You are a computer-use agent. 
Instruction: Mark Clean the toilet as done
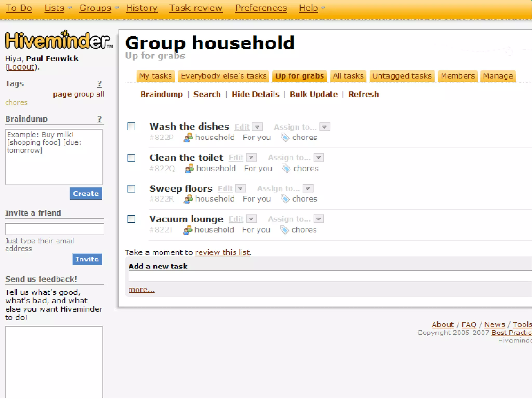131,158
